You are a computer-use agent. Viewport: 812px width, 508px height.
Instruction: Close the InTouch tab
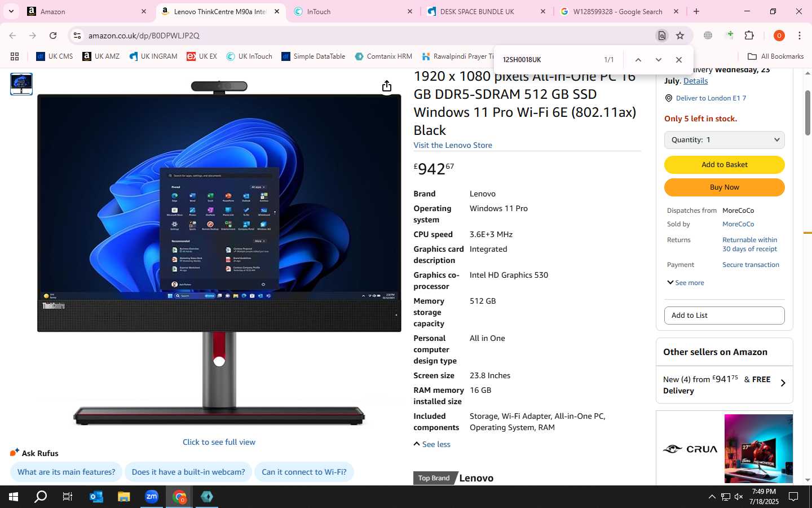point(410,11)
